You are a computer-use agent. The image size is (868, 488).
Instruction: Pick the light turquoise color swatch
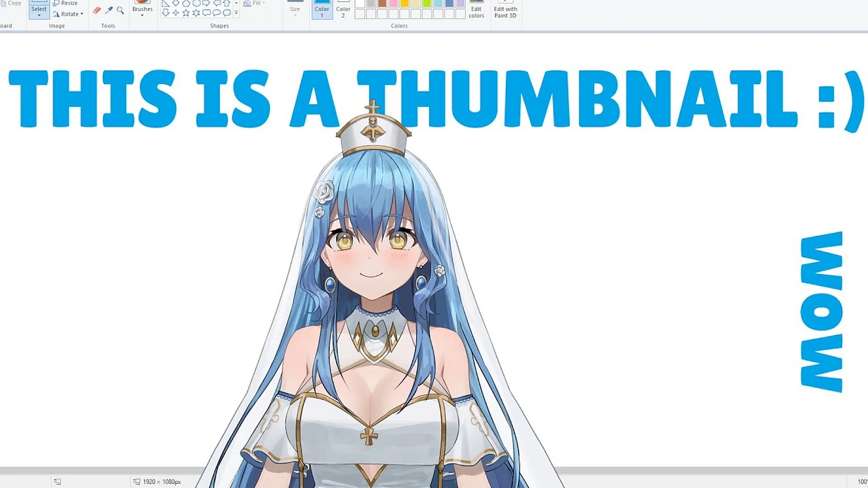(438, 3)
